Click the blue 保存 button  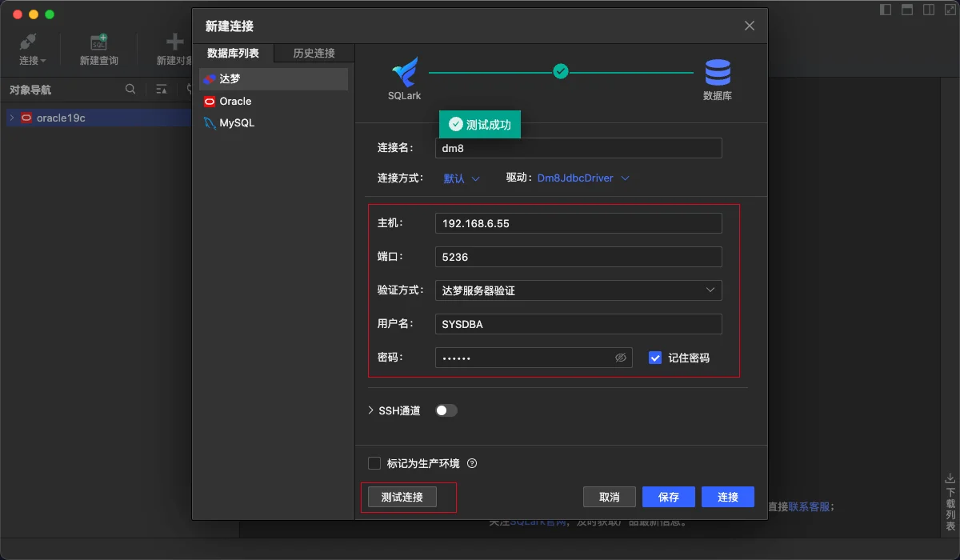668,497
